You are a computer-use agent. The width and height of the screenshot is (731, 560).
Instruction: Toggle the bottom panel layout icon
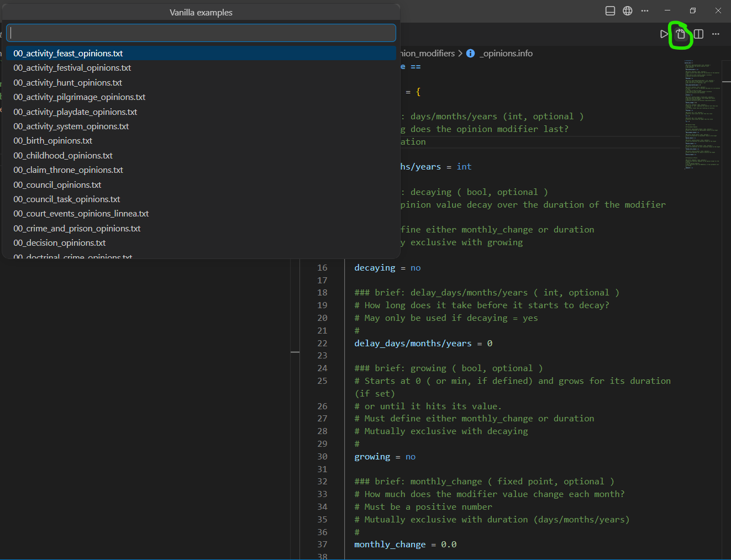pos(610,11)
